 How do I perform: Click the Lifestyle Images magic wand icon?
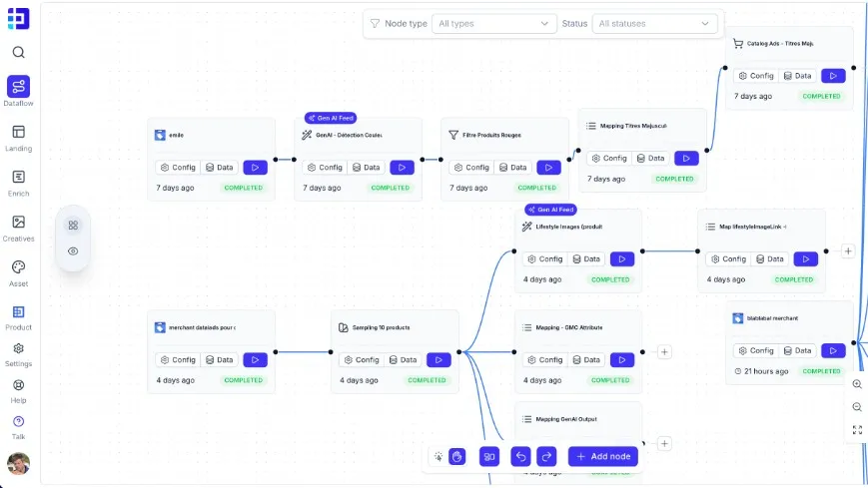coord(527,227)
